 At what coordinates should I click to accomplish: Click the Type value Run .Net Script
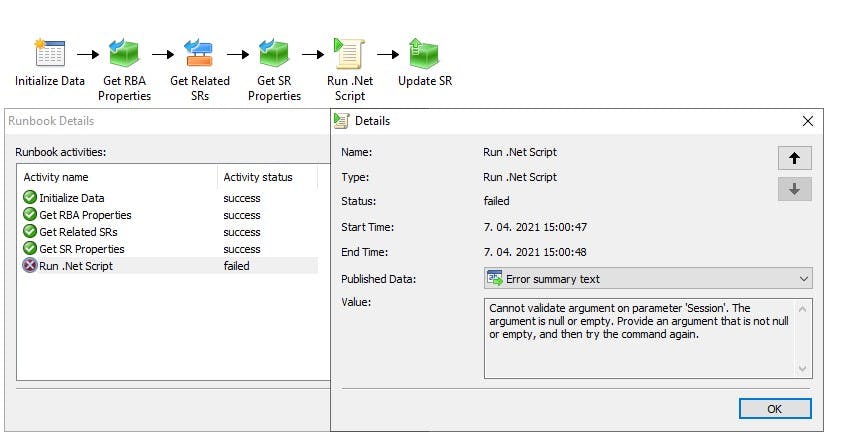tap(520, 177)
